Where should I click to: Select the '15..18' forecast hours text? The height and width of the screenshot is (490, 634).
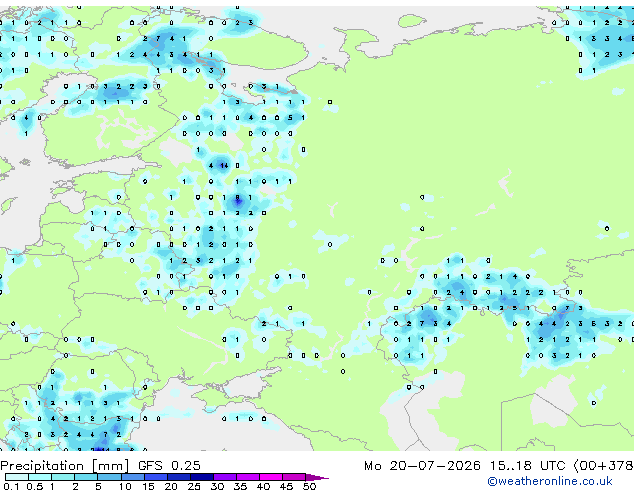point(510,466)
